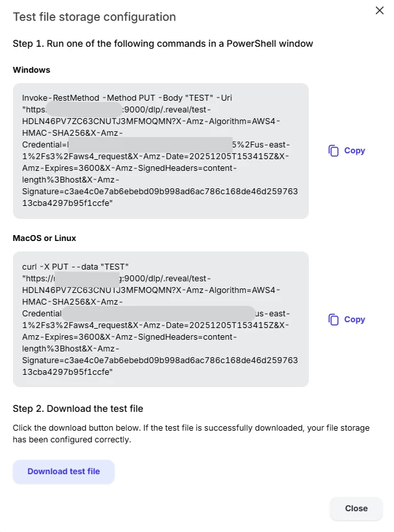This screenshot has width=394, height=532.
Task: Click the Step 1 PowerShell instructions heading
Action: coord(163,44)
